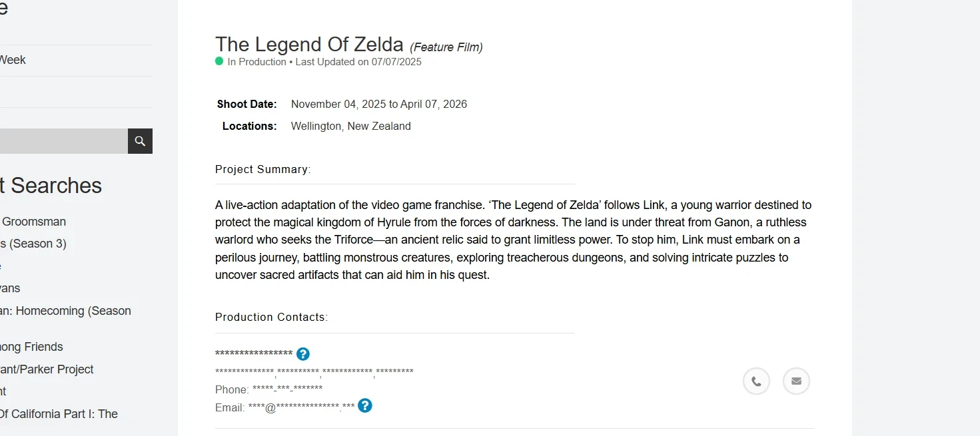This screenshot has width=980, height=436.
Task: Select the Homecoming (Season recent search entry
Action: click(x=65, y=311)
